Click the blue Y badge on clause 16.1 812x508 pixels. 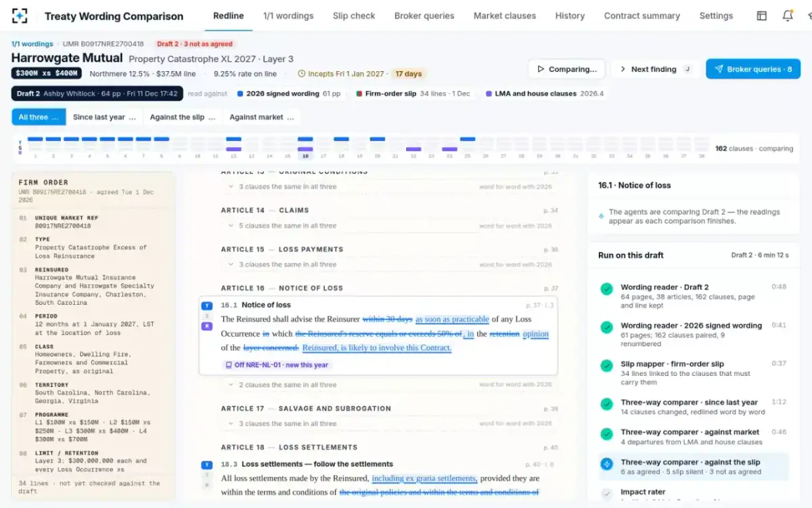tap(207, 306)
